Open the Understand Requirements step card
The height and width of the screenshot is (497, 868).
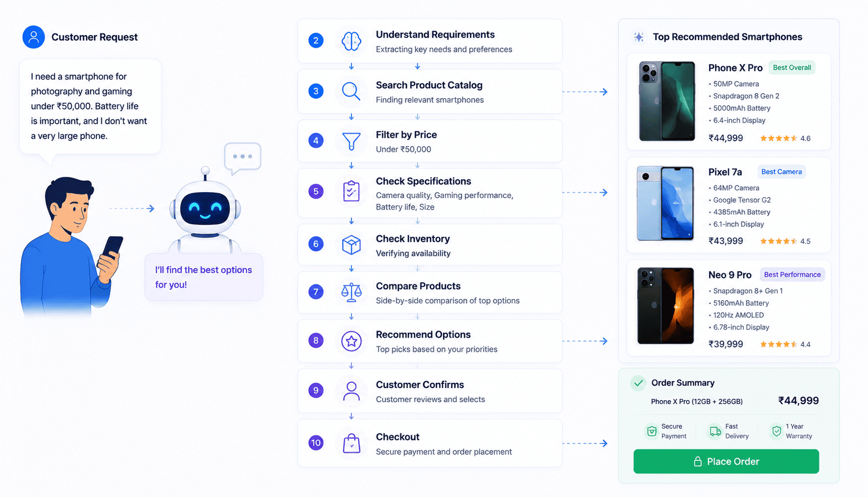click(430, 41)
